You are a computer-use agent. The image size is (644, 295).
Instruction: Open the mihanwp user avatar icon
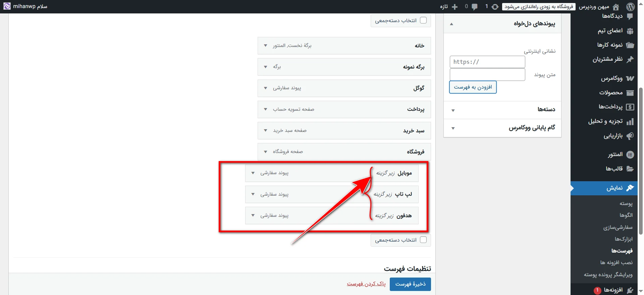click(7, 6)
